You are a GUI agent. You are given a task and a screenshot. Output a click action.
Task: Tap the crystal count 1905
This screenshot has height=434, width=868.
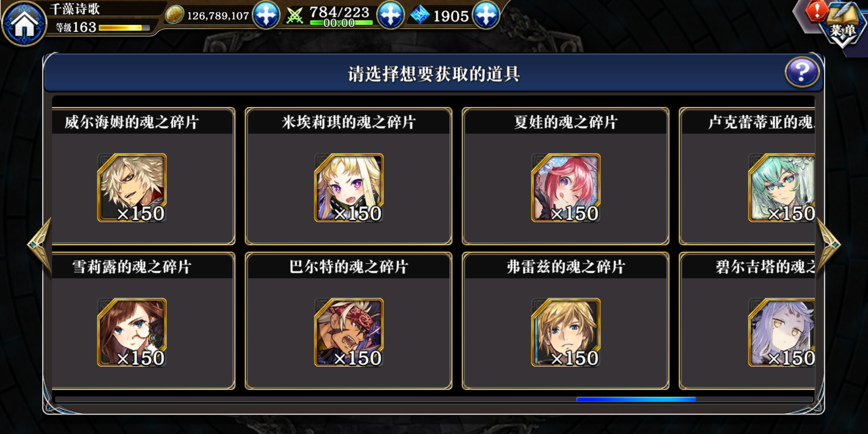pos(451,16)
